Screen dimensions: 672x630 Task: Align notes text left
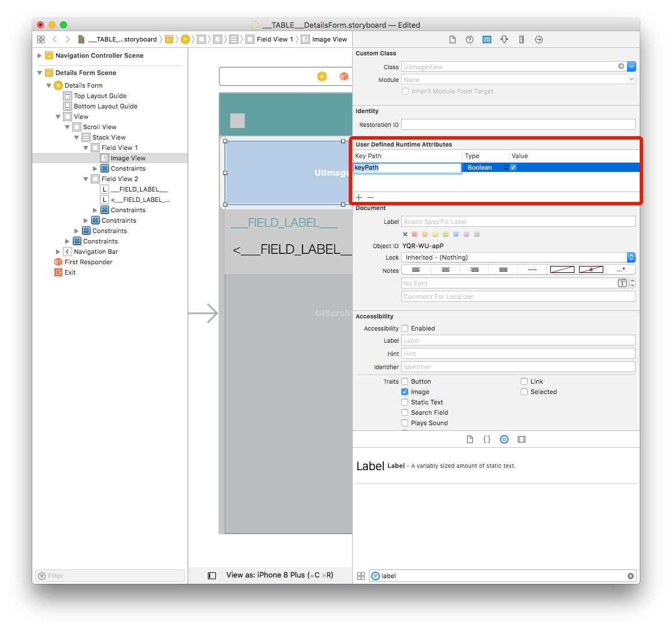click(416, 270)
